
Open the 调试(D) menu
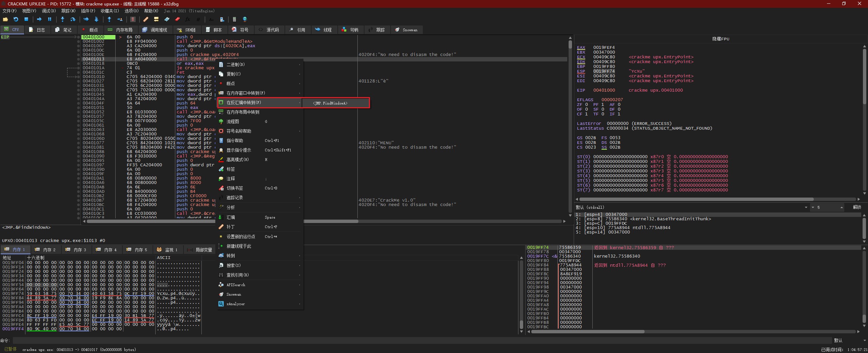point(48,11)
